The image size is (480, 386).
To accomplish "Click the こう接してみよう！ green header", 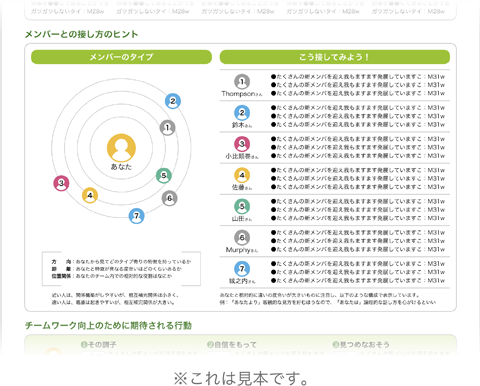I will 335,57.
